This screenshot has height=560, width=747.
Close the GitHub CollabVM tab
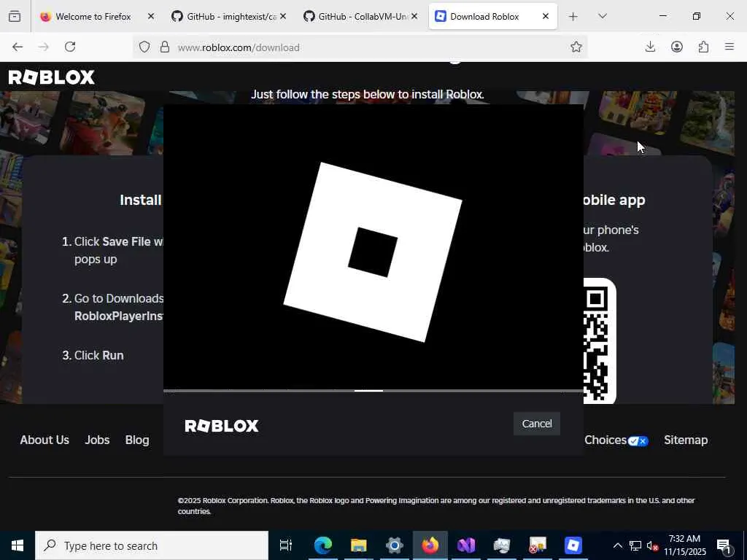[414, 16]
